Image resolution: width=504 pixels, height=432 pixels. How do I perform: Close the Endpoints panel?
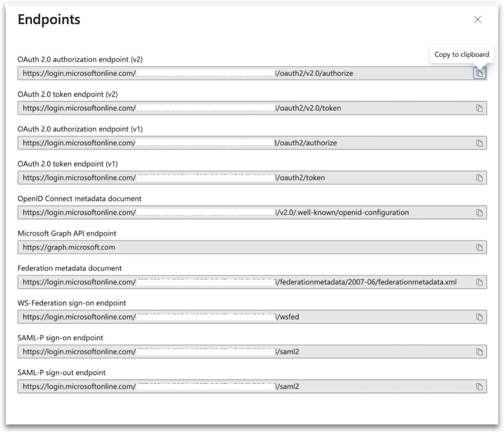click(x=477, y=19)
